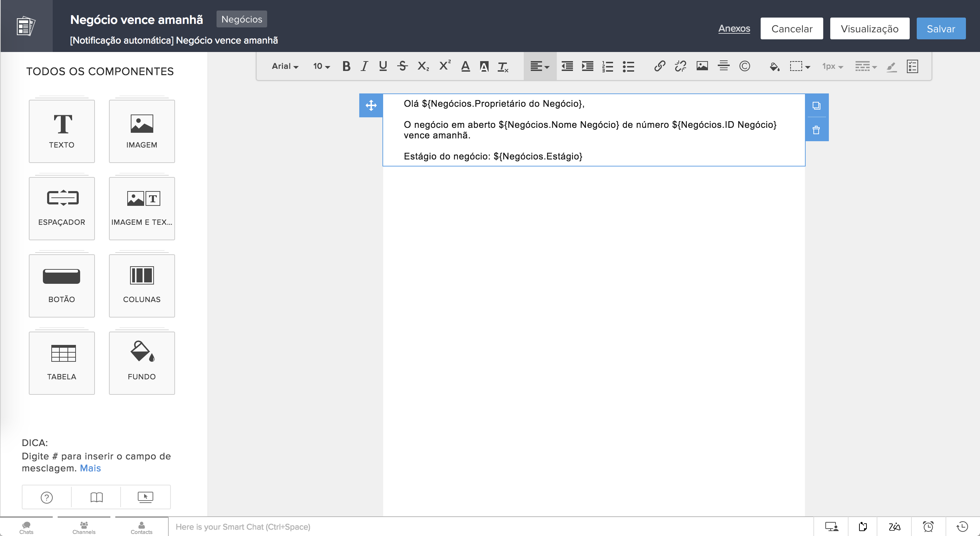Open the Arial font family dropdown
This screenshot has height=536, width=980.
point(285,66)
